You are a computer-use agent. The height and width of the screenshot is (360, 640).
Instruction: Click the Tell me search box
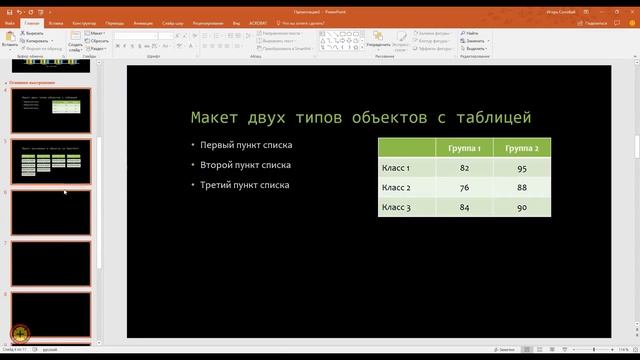point(300,23)
